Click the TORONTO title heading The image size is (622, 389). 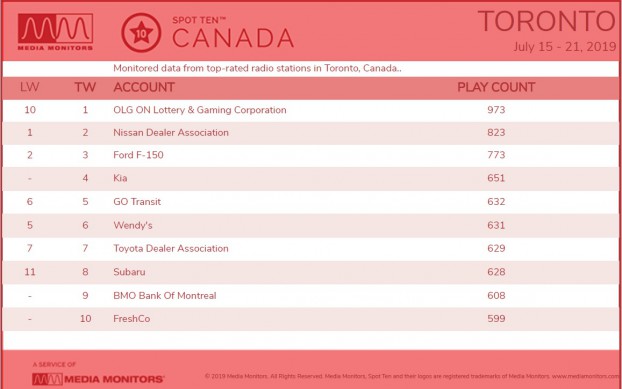(547, 21)
